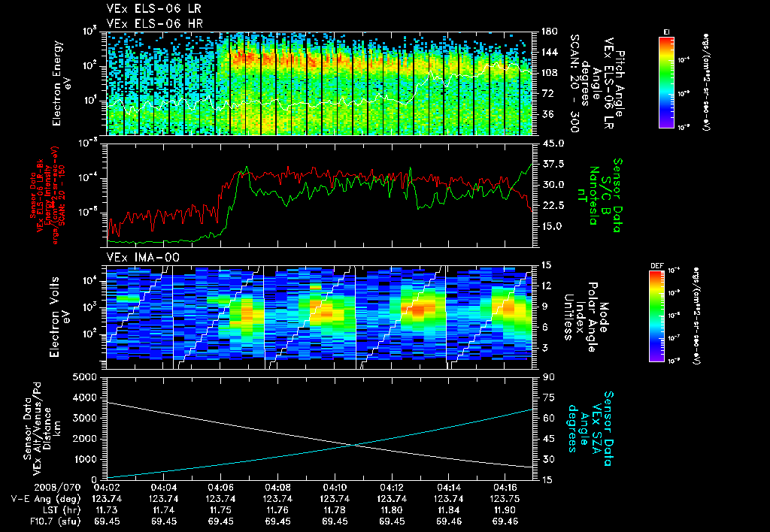Click the LST value 11.80
The height and width of the screenshot is (532, 770).
click(392, 510)
